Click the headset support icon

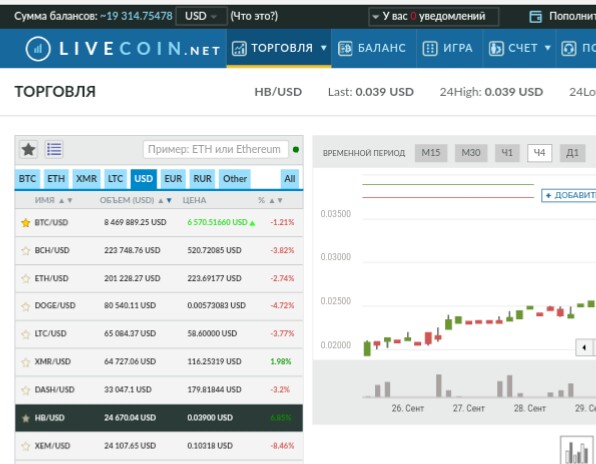[x=569, y=49]
